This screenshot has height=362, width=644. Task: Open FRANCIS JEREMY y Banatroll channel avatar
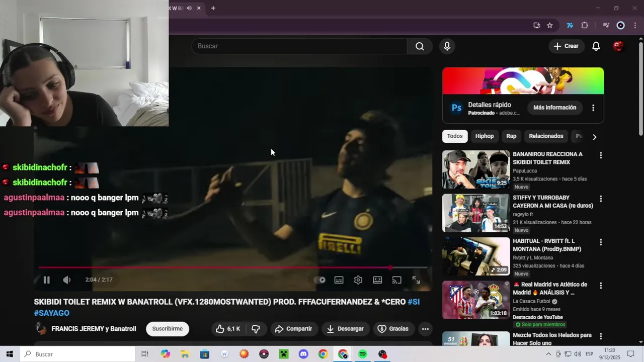[x=41, y=329]
